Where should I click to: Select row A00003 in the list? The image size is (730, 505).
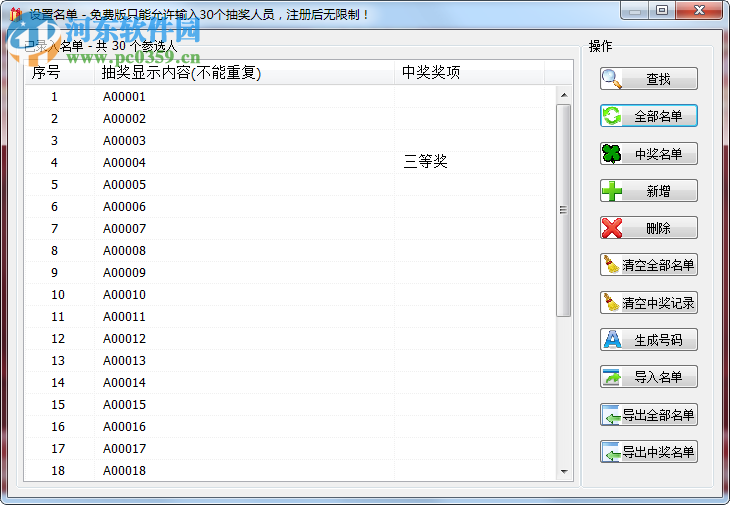[284, 141]
